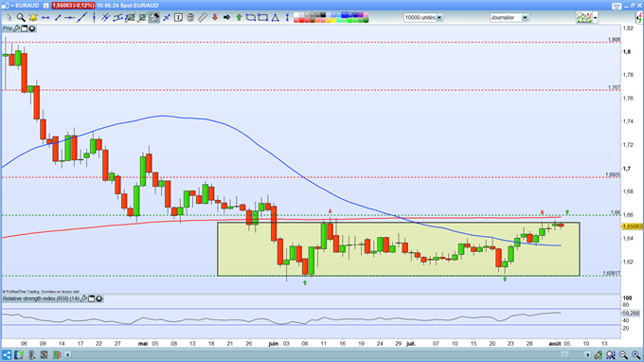The height and width of the screenshot is (362, 644).
Task: Maximize the RSI indicator panel
Action: tap(92, 299)
